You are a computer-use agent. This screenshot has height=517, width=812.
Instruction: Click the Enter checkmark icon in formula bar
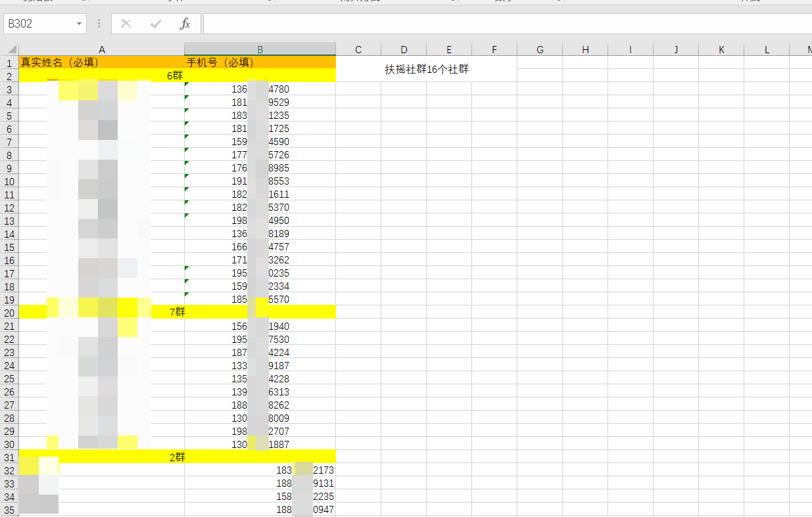pyautogui.click(x=156, y=24)
